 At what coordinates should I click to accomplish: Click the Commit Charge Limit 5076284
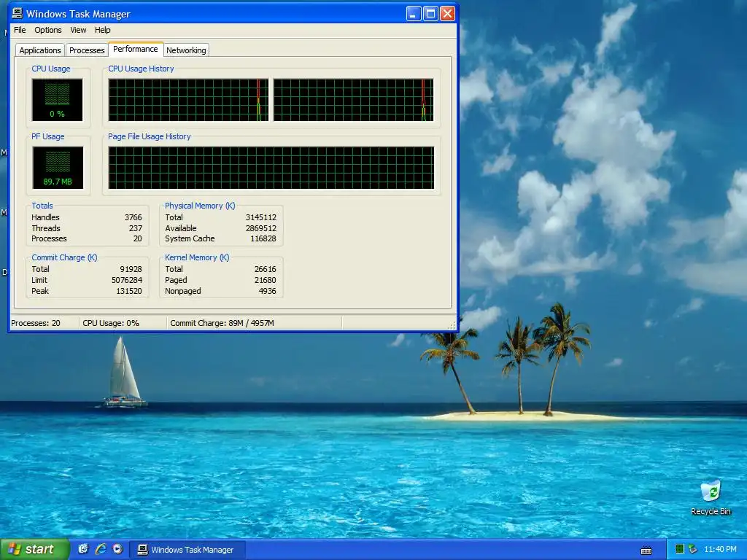click(127, 280)
